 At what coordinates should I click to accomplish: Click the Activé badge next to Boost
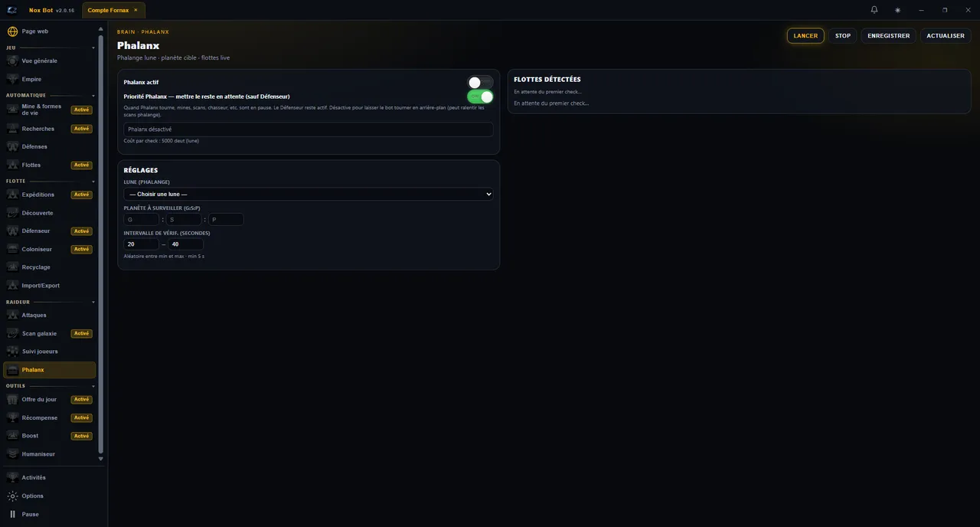82,436
